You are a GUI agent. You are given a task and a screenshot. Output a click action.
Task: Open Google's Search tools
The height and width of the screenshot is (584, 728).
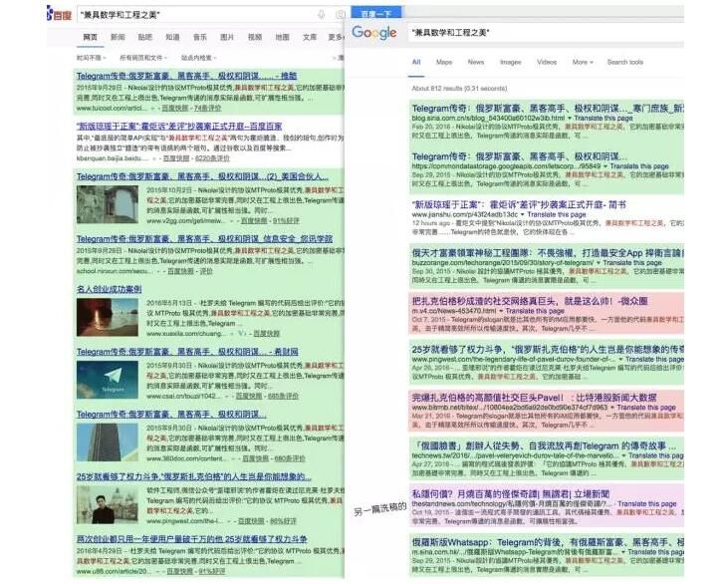pyautogui.click(x=625, y=62)
